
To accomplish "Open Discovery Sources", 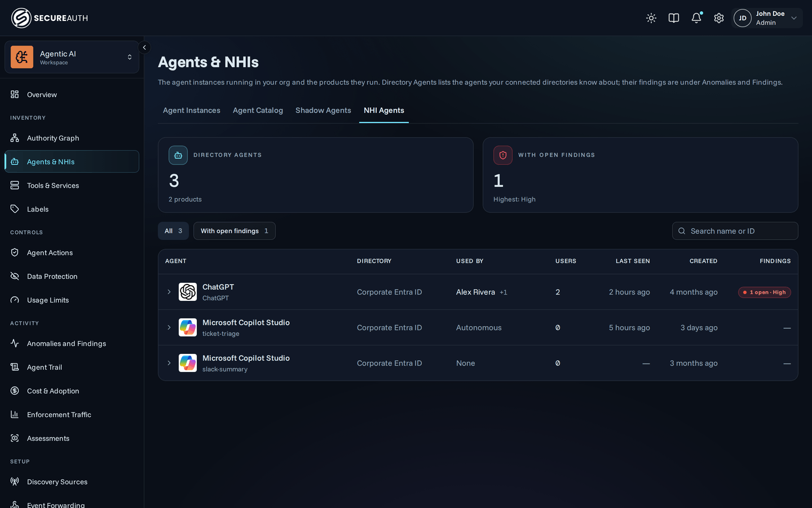I will pyautogui.click(x=72, y=481).
